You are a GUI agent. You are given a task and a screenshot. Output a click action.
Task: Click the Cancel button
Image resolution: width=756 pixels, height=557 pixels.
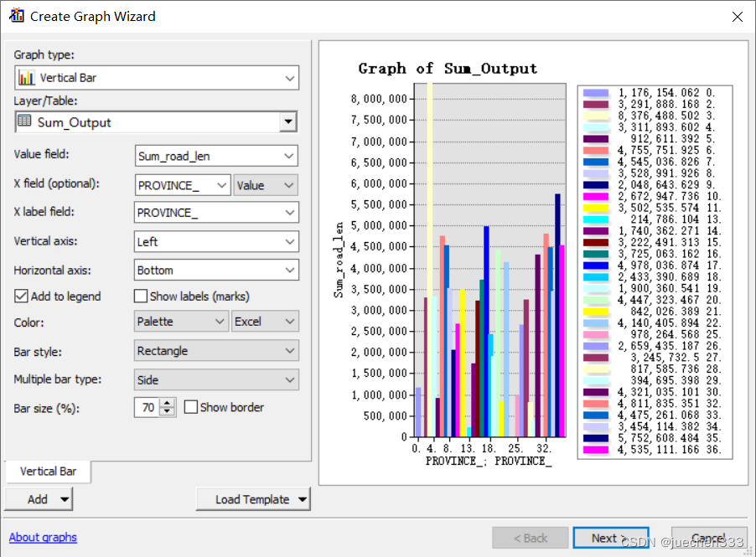click(709, 538)
